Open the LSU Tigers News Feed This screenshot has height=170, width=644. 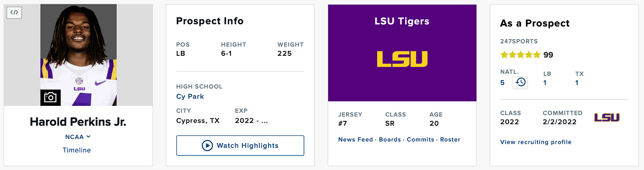[x=355, y=139]
